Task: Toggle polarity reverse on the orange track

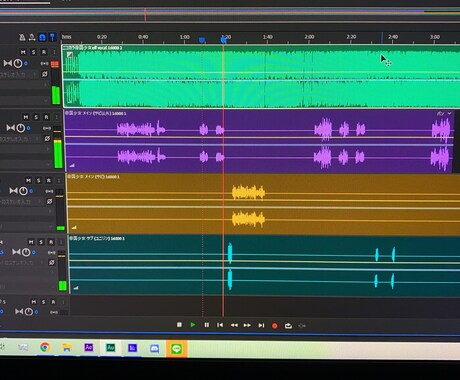Action: coord(49,201)
